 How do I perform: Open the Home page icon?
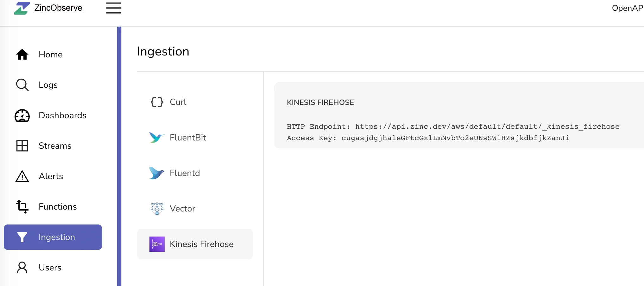[22, 55]
